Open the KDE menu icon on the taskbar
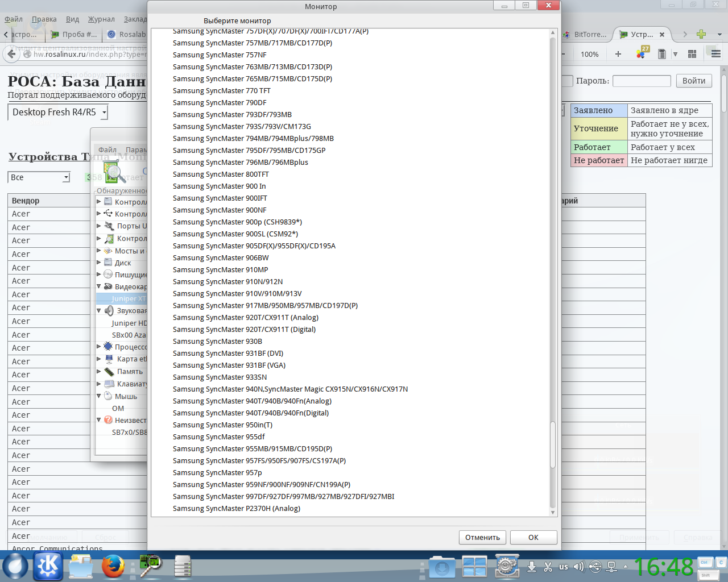The image size is (728, 582). coord(48,567)
